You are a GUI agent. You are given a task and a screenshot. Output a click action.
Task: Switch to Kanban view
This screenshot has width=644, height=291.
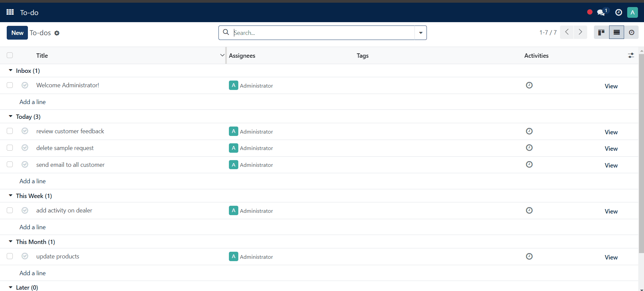pyautogui.click(x=601, y=33)
